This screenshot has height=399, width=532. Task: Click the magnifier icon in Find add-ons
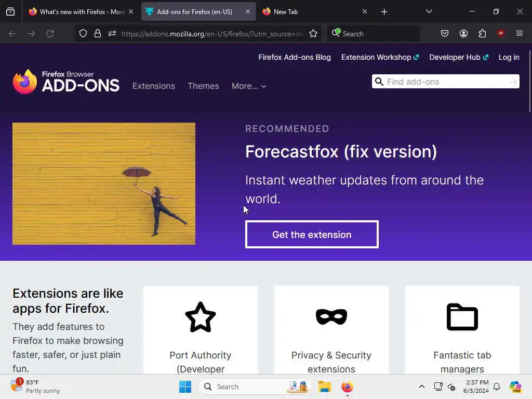(x=379, y=82)
